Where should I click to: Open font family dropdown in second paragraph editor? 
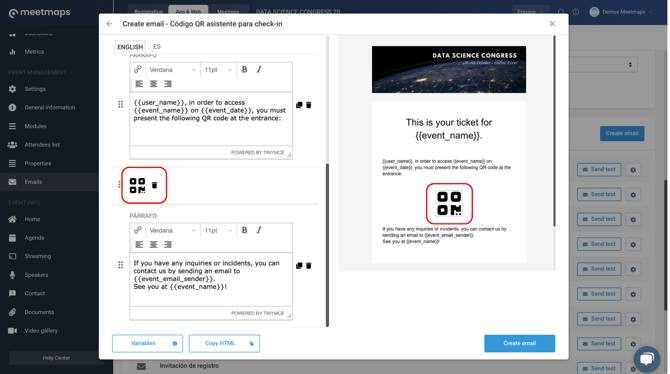[172, 230]
